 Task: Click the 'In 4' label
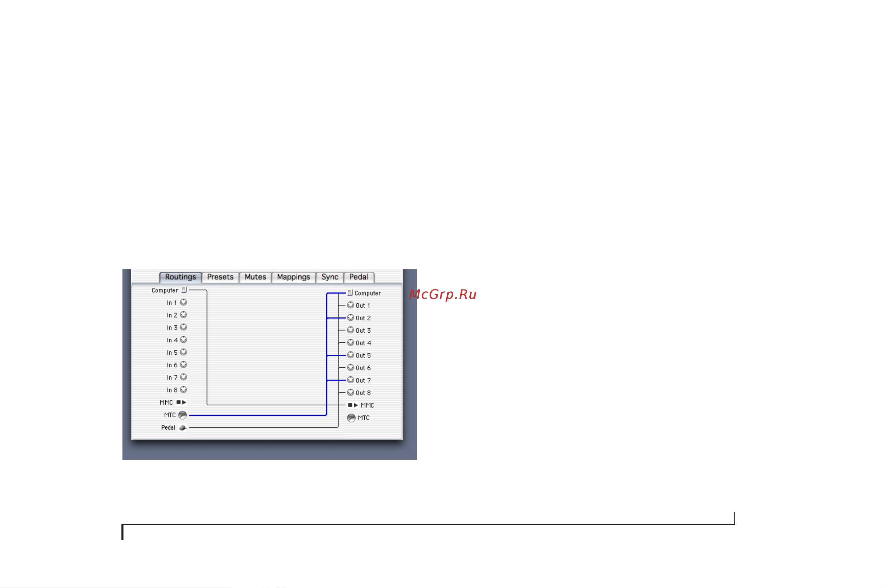click(172, 340)
